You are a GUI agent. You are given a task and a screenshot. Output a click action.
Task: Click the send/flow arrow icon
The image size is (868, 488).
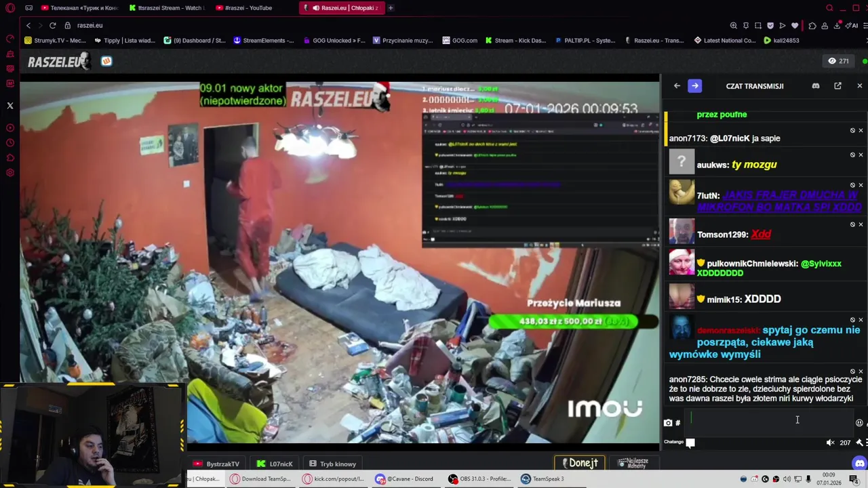[x=783, y=26]
